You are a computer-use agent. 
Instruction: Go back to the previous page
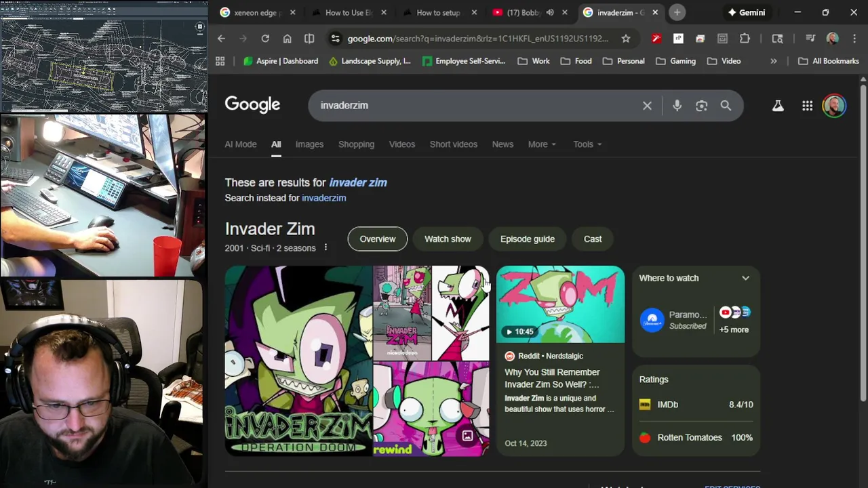click(221, 39)
